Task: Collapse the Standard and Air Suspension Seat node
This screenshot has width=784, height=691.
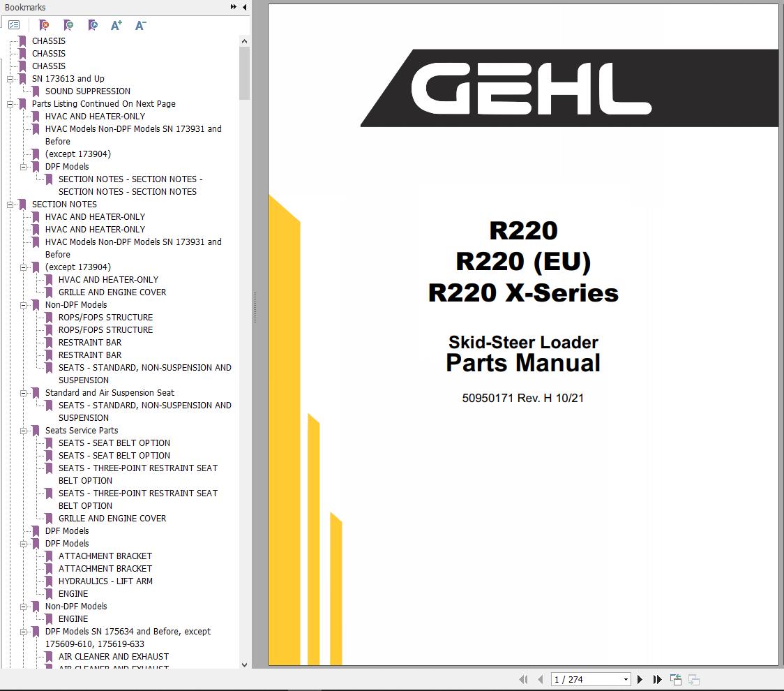Action: point(23,393)
